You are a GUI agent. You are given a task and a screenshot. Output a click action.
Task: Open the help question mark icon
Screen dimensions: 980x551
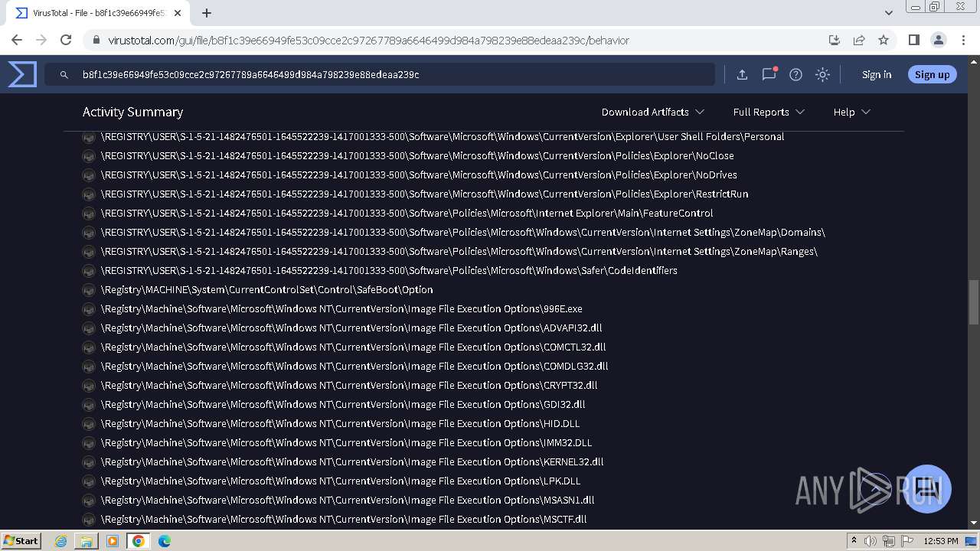tap(795, 74)
